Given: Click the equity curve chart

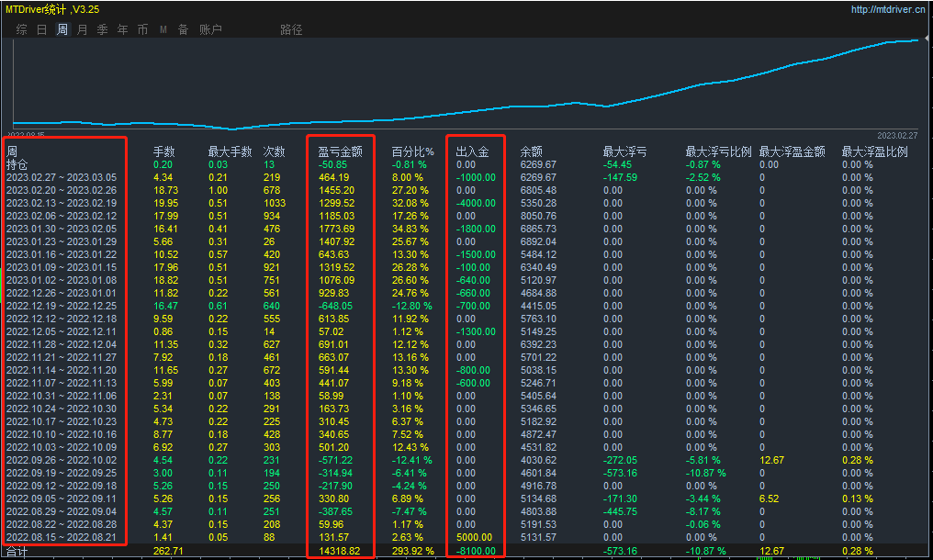Looking at the screenshot, I should click(459, 83).
